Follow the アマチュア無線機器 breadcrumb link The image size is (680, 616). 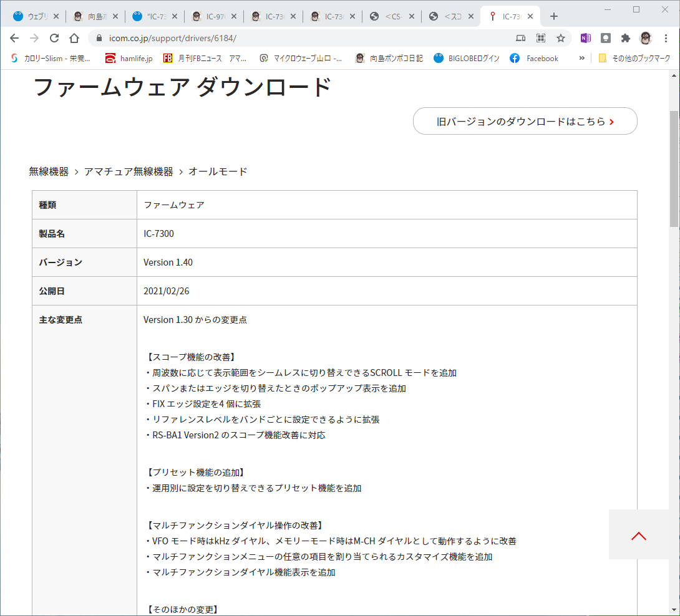[x=129, y=171]
